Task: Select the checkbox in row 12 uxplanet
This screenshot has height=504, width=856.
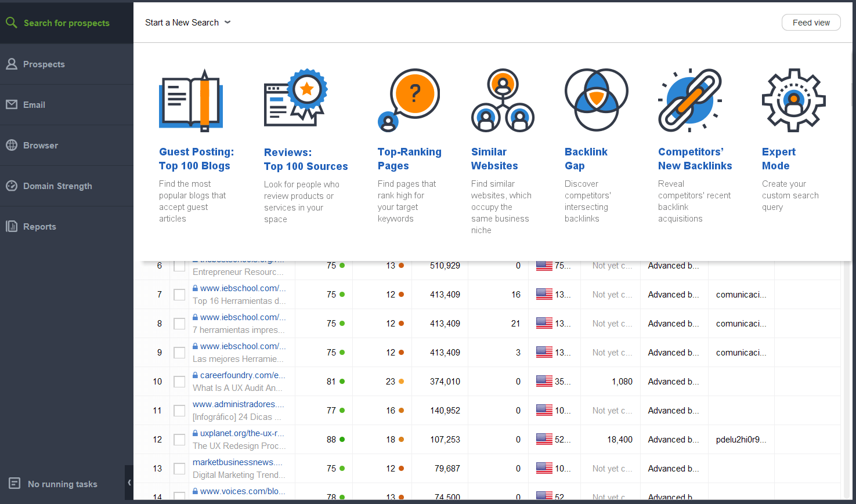Action: point(179,440)
